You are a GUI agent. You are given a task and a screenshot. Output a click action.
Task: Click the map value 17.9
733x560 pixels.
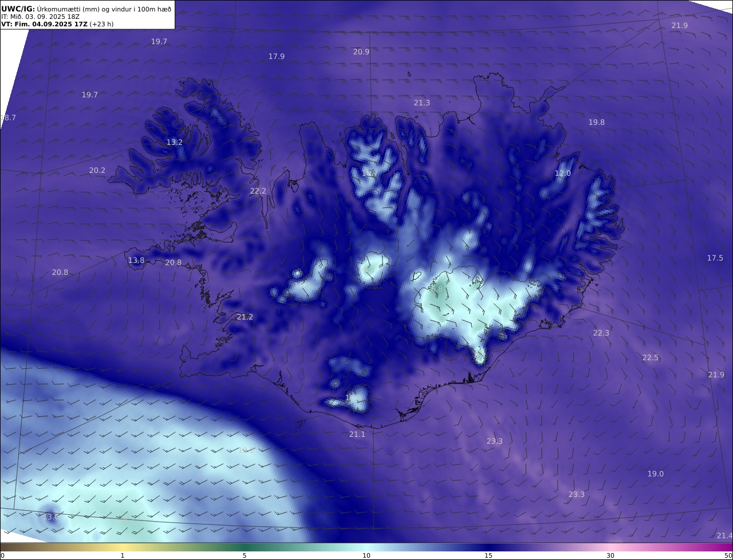[x=277, y=56]
